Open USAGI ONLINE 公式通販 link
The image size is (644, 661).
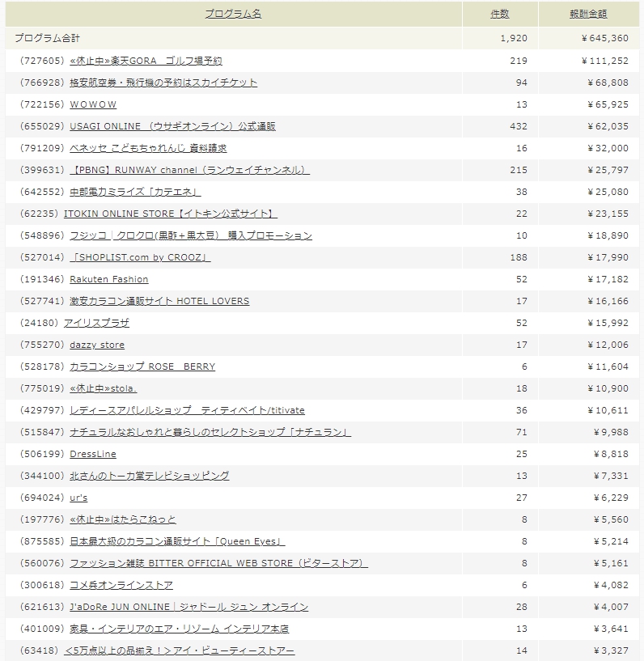[x=173, y=126]
